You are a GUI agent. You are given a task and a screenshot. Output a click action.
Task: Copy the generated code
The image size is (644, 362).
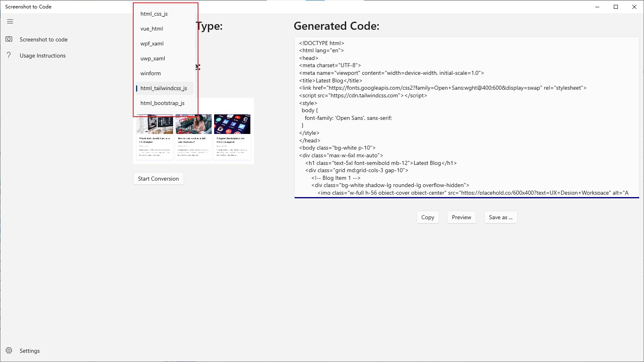427,217
